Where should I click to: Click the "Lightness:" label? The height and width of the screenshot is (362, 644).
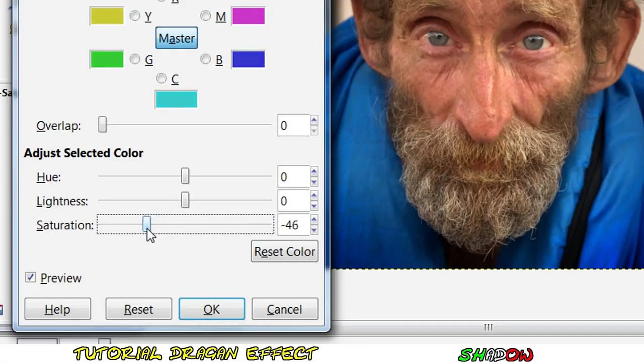point(62,201)
